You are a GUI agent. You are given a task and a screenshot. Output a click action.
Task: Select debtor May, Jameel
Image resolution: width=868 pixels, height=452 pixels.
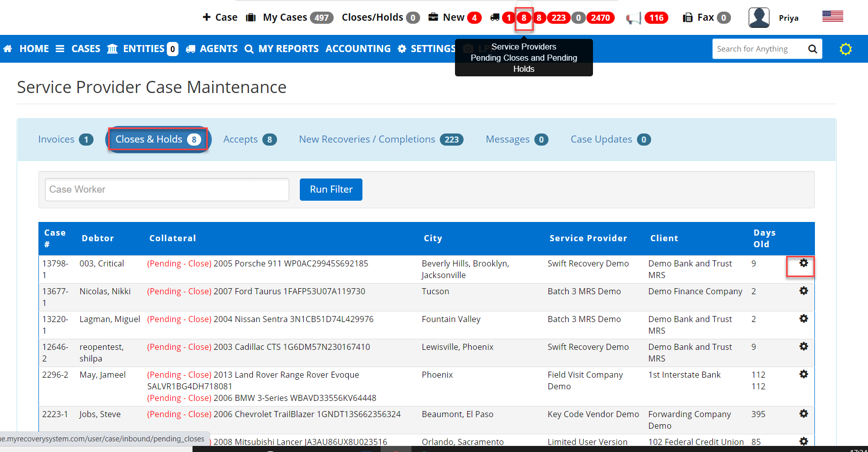pyautogui.click(x=103, y=375)
